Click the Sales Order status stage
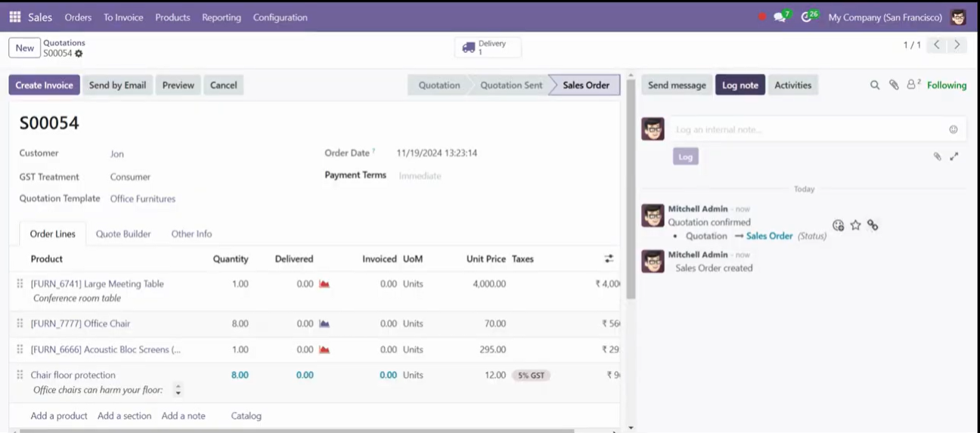 pos(586,85)
